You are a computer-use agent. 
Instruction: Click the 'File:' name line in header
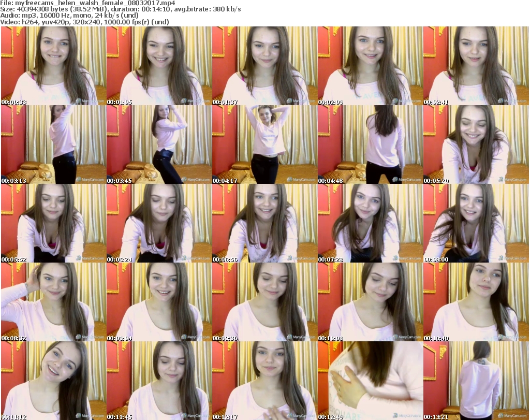[x=88, y=3]
